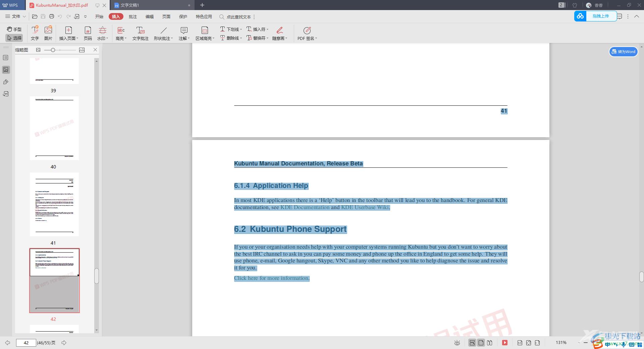The image size is (644, 349).
Task: Open the shape annotation (形状批注) menu
Action: point(163,33)
